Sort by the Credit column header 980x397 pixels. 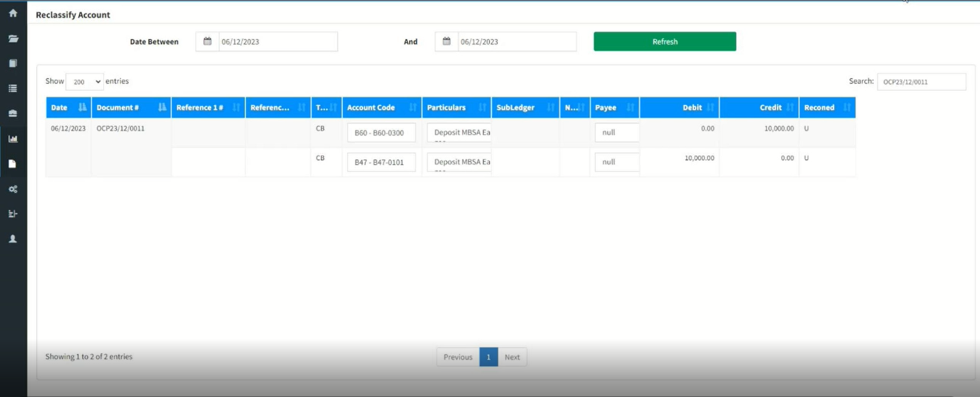(759, 108)
